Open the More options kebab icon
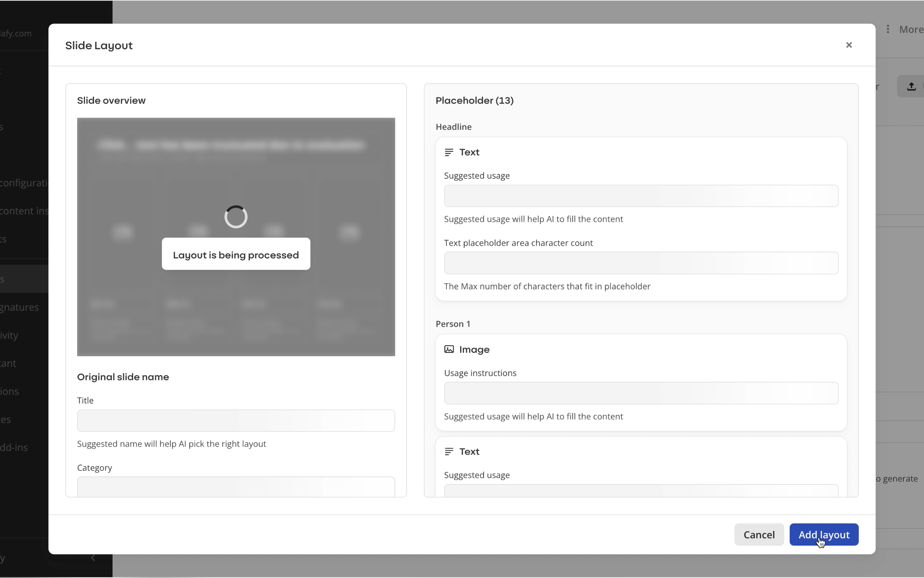924x578 pixels. pyautogui.click(x=888, y=29)
